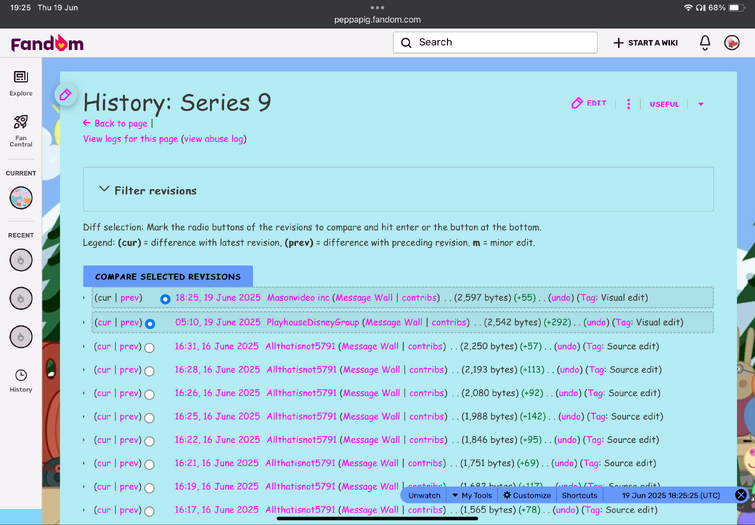The image size is (755, 525).
Task: Open the three-dot more actions menu
Action: point(628,104)
